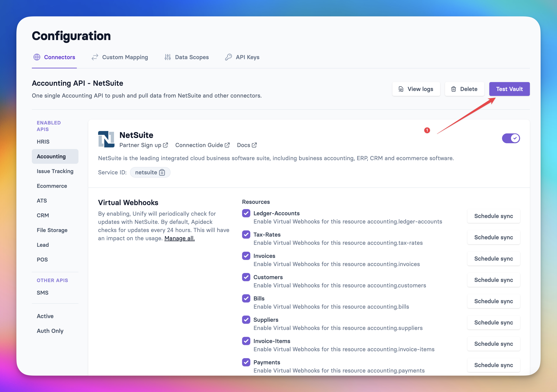Click the NetSuite logo icon
This screenshot has width=557, height=392.
(x=106, y=139)
